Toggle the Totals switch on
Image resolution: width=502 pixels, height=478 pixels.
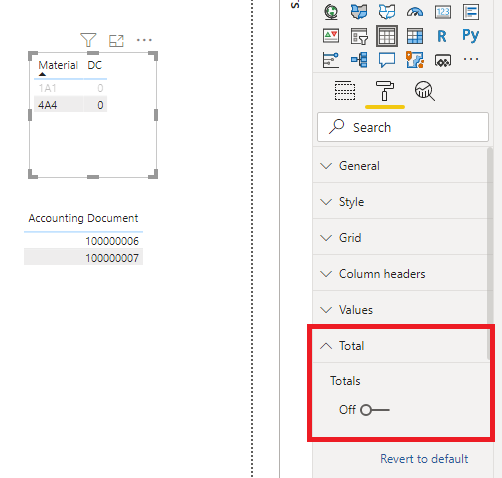pyautogui.click(x=375, y=410)
